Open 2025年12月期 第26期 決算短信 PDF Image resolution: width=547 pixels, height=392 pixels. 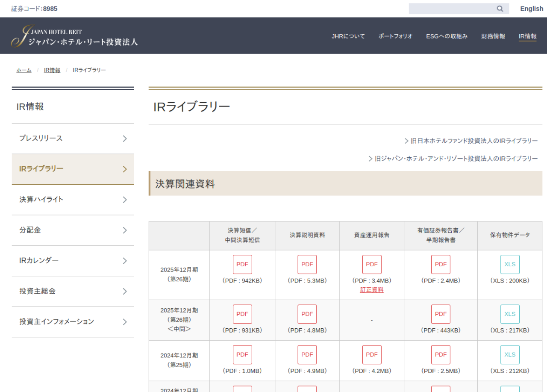tap(242, 264)
